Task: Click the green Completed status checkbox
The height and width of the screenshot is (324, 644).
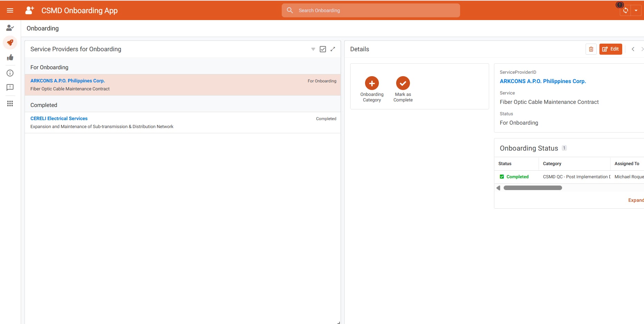Action: pos(502,177)
